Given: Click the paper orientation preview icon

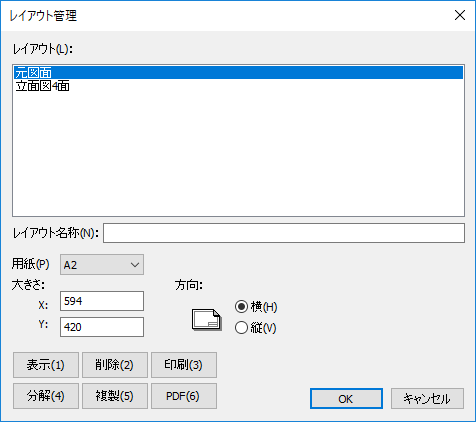Looking at the screenshot, I should click(x=207, y=320).
